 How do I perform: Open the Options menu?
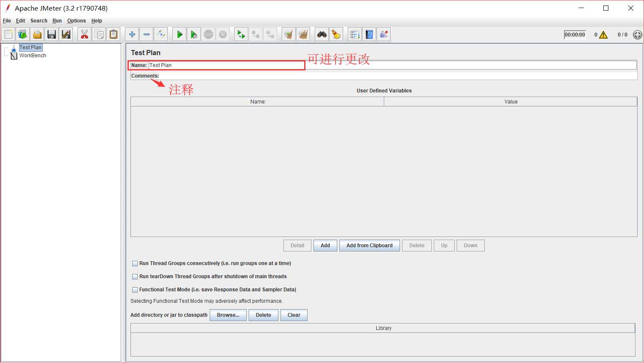click(x=76, y=21)
